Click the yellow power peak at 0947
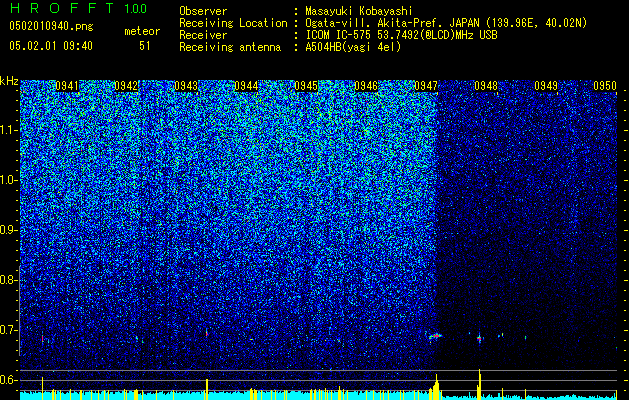The height and width of the screenshot is (400, 629). pos(436,387)
